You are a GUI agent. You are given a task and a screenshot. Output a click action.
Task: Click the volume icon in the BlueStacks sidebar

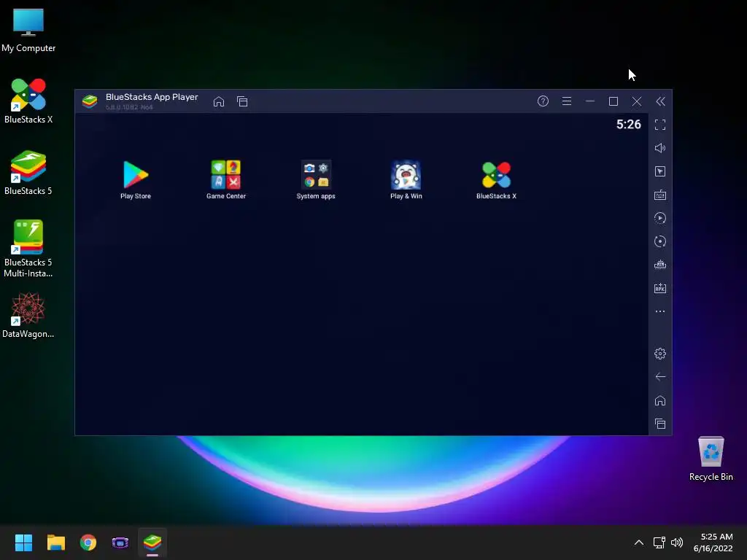point(659,148)
